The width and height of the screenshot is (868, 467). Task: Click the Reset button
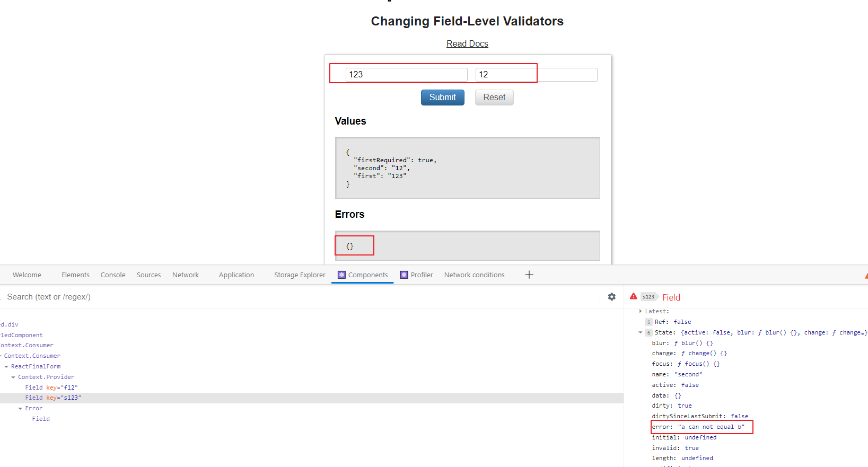494,98
